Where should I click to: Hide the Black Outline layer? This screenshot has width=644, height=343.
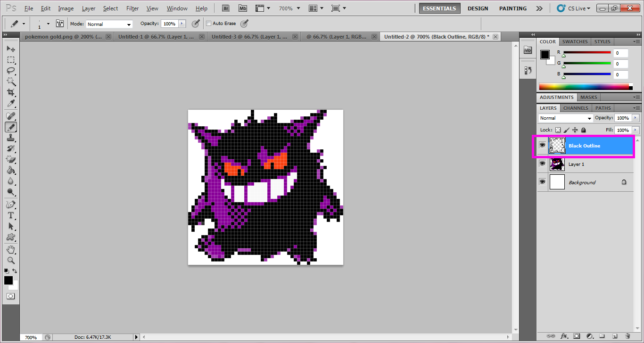pos(543,146)
